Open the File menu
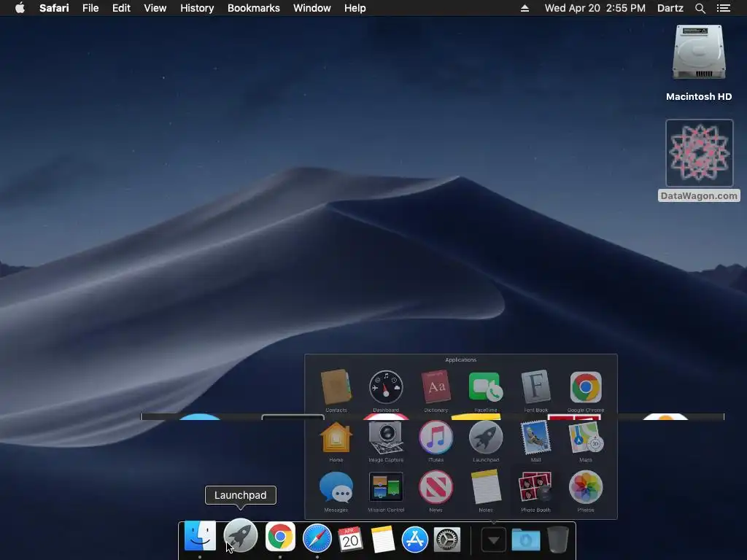 [x=90, y=8]
